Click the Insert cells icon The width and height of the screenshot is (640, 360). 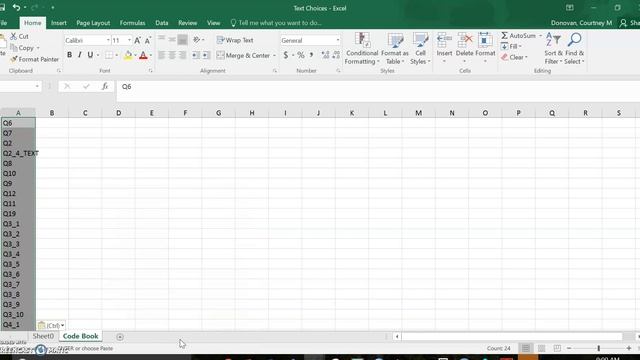tap(444, 40)
